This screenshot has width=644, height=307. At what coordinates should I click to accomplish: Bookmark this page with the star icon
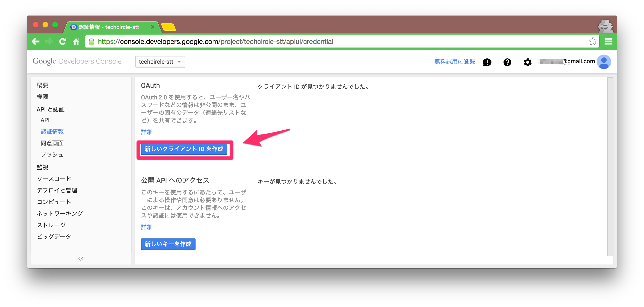593,41
